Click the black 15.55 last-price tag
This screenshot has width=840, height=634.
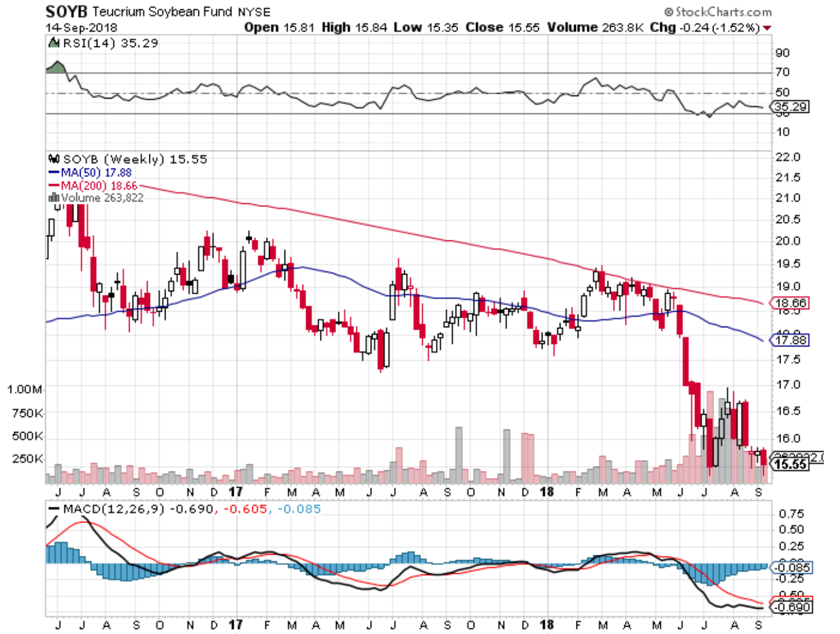(x=790, y=464)
